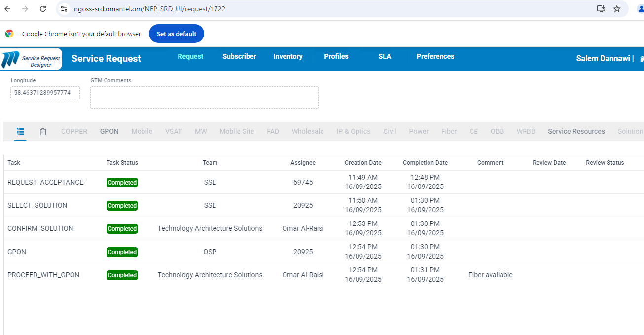This screenshot has width=644, height=335.
Task: Click the browser back arrow
Action: point(7,9)
